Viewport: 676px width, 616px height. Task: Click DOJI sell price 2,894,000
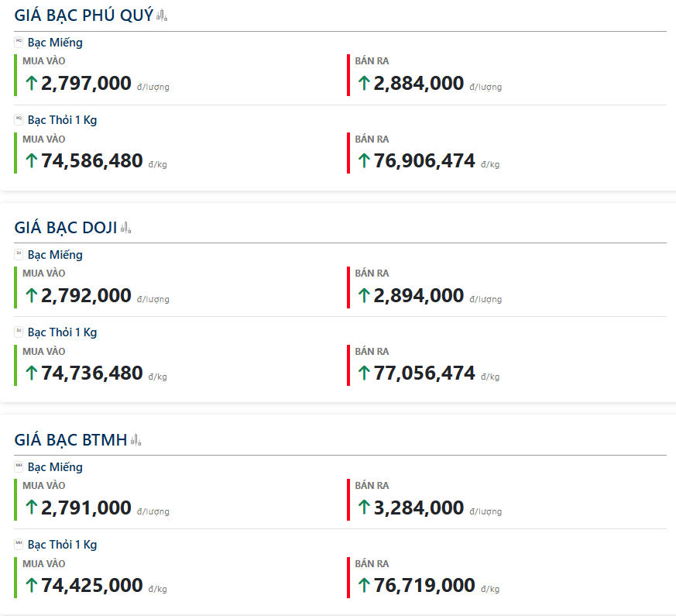coord(419,295)
